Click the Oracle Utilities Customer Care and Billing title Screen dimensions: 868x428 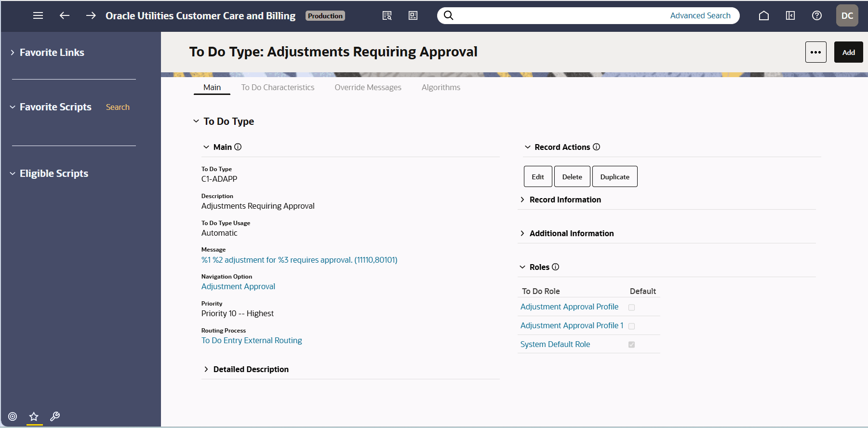pos(200,16)
